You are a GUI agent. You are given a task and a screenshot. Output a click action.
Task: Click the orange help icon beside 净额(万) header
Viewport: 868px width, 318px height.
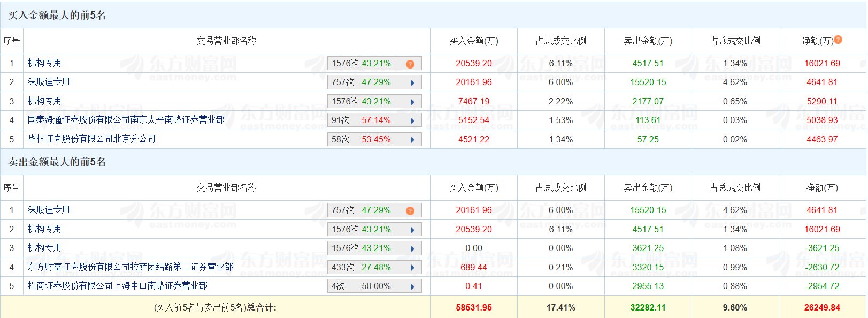pos(838,40)
